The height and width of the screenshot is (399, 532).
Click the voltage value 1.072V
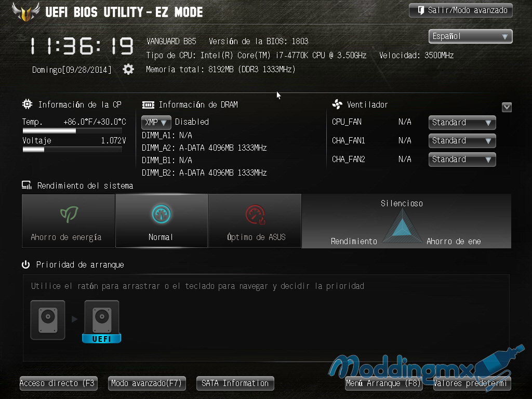[x=113, y=140]
